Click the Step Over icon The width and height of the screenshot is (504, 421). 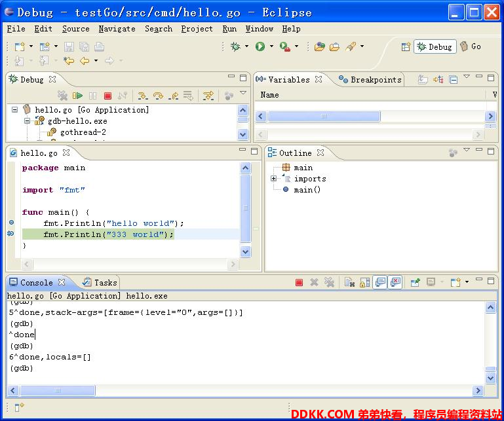pos(158,96)
